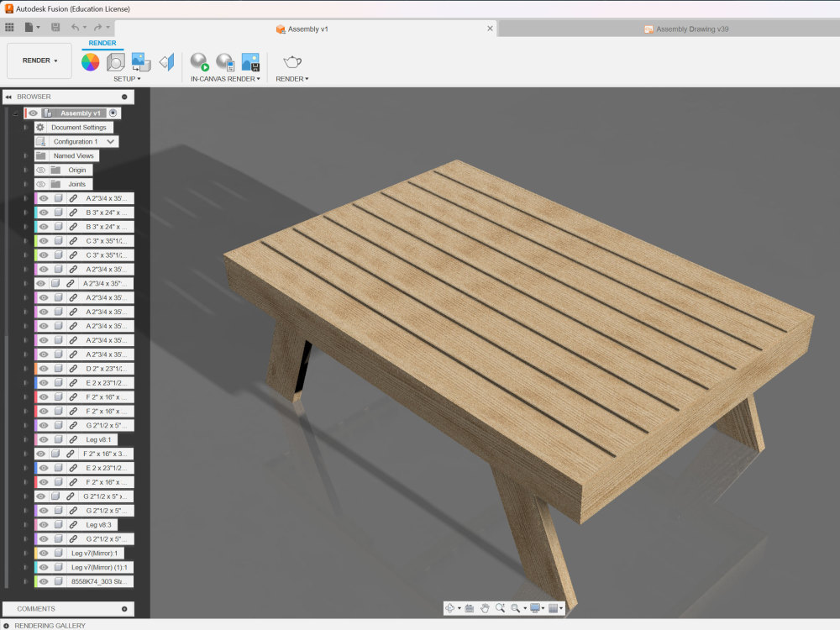Expand the Named Views tree node
The height and width of the screenshot is (630, 840).
(25, 156)
